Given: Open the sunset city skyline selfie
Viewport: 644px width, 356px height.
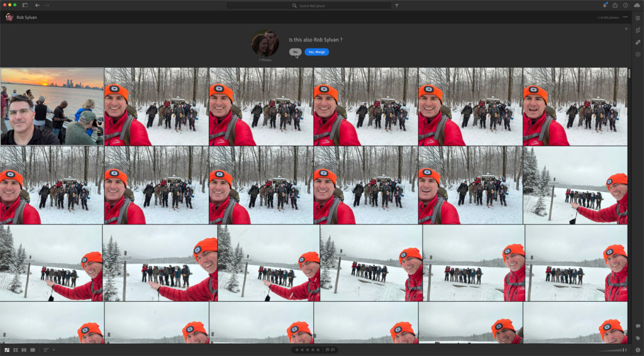Looking at the screenshot, I should tap(52, 106).
